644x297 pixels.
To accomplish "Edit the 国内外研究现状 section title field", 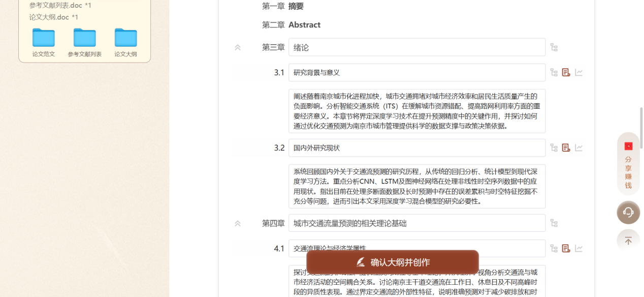I will [417, 148].
